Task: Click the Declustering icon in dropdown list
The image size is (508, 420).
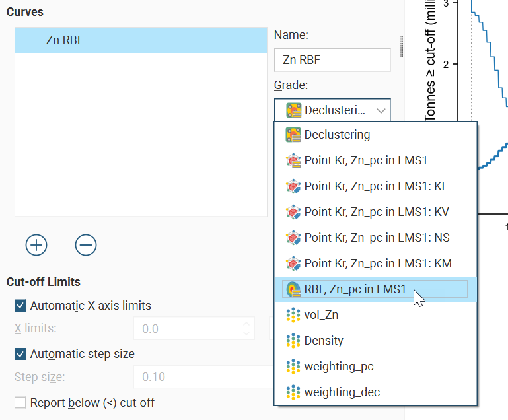Action: click(x=293, y=135)
